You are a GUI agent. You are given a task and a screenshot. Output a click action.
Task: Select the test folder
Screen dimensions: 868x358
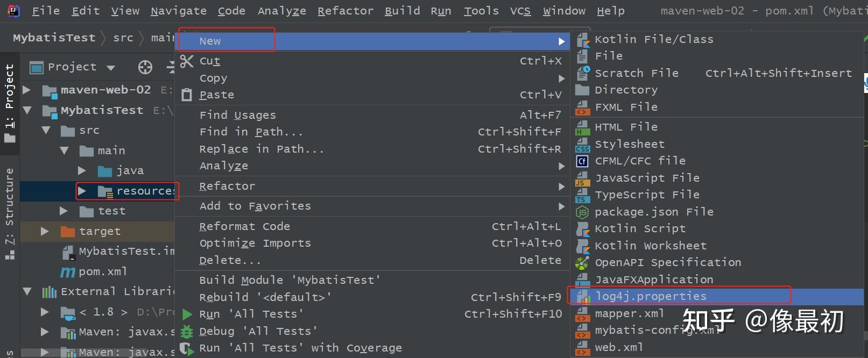coord(111,211)
